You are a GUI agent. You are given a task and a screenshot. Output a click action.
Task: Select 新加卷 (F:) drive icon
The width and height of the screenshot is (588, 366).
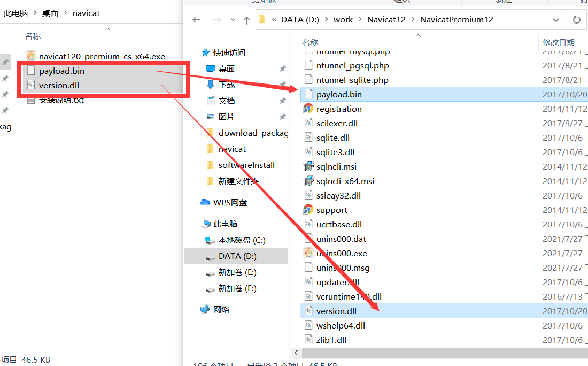[x=211, y=289]
